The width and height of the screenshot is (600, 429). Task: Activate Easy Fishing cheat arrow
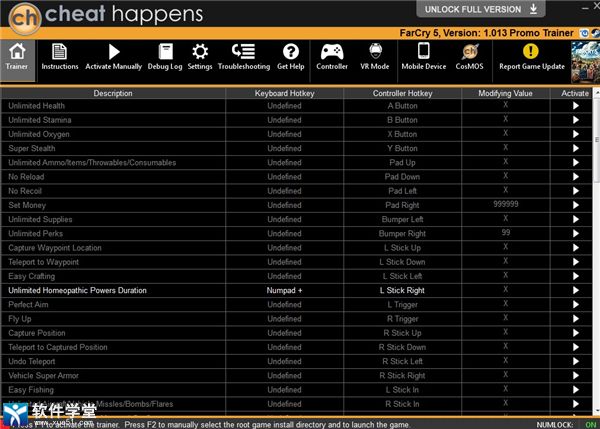[x=576, y=390]
